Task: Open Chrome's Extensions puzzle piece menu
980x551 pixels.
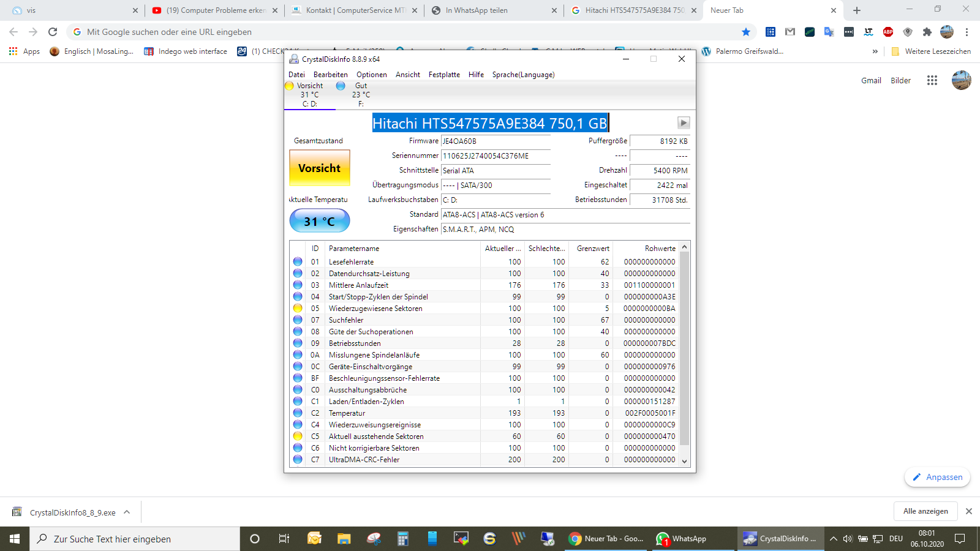Action: pos(927,32)
